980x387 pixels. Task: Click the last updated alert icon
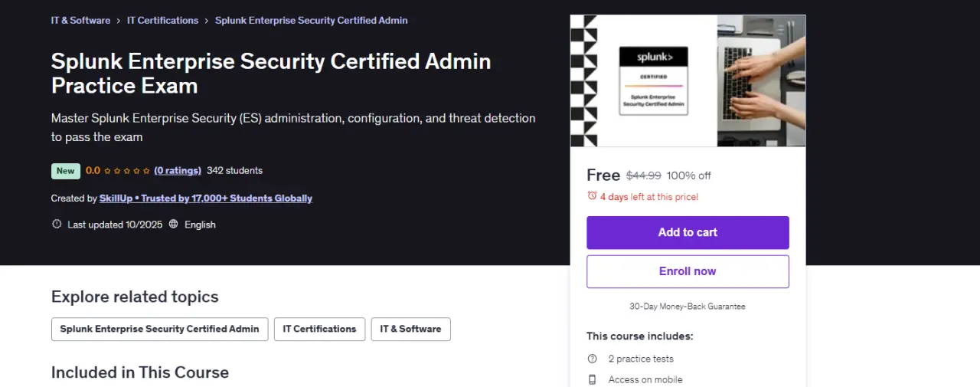(x=57, y=225)
